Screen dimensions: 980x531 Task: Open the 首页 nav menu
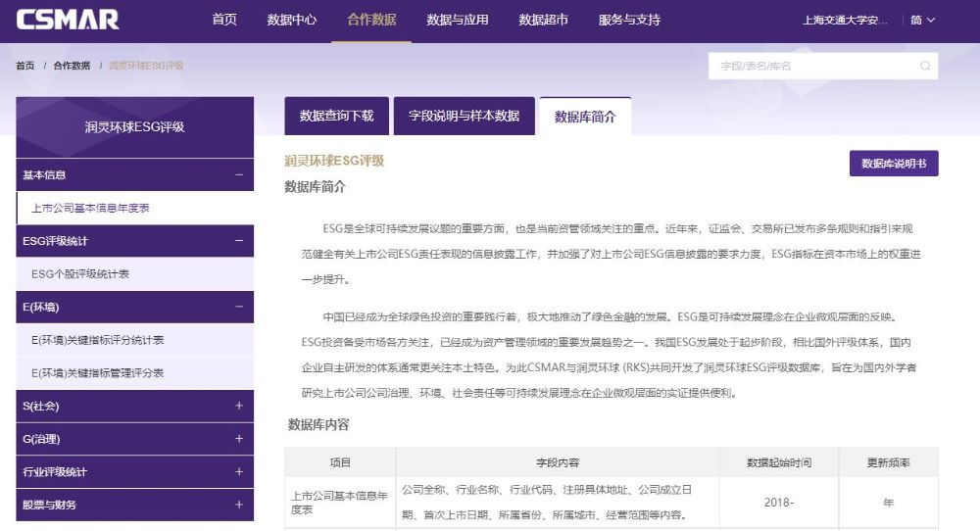point(224,20)
